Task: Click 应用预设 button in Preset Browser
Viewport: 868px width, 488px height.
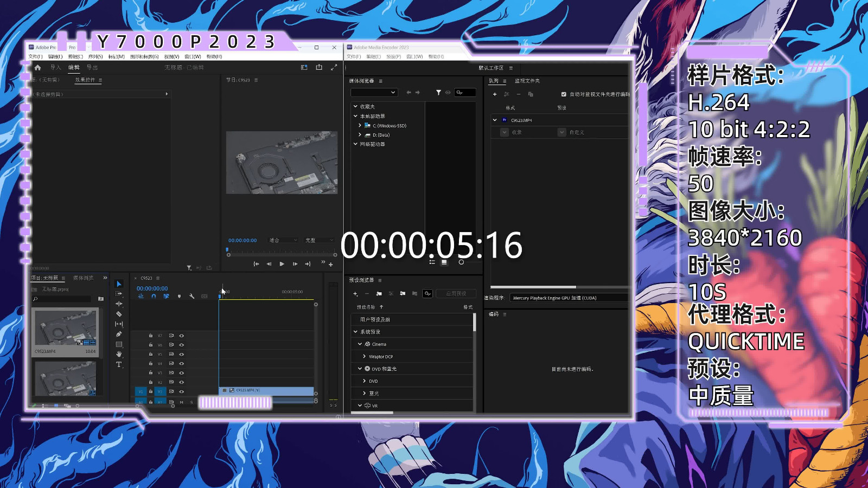Action: 456,293
